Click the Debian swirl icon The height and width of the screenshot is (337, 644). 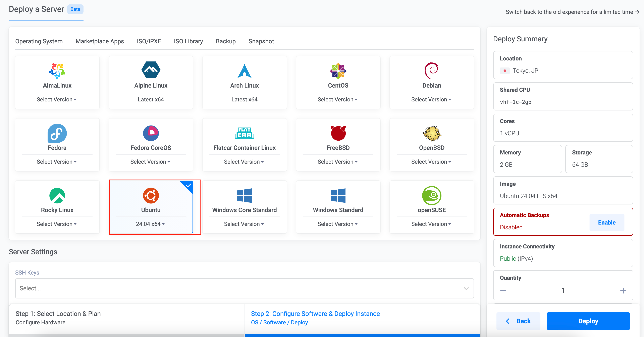[x=431, y=70]
